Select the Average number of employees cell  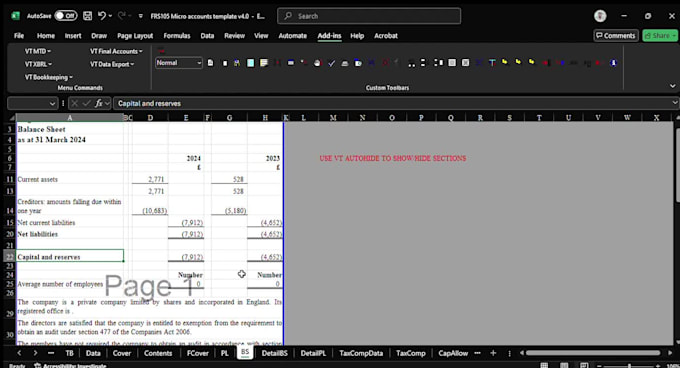pyautogui.click(x=70, y=284)
